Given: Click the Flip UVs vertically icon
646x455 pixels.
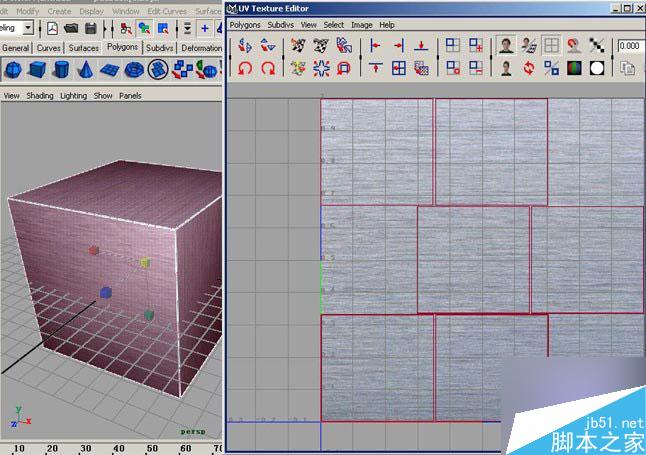Looking at the screenshot, I should coord(268,45).
